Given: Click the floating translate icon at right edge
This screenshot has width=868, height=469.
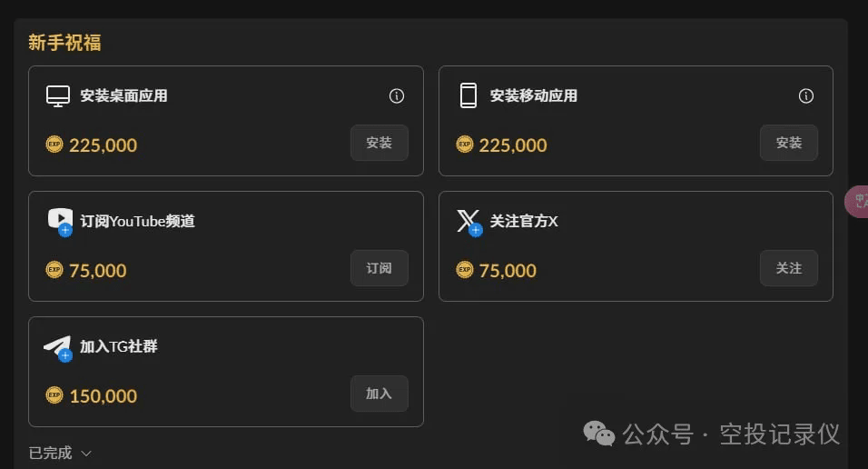Looking at the screenshot, I should (857, 201).
